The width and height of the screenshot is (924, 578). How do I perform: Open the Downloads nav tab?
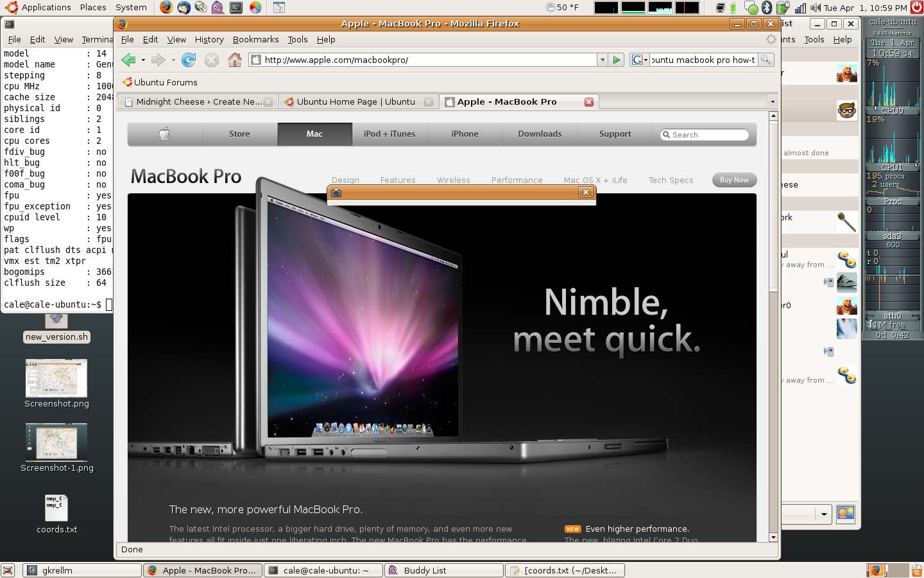coord(540,134)
